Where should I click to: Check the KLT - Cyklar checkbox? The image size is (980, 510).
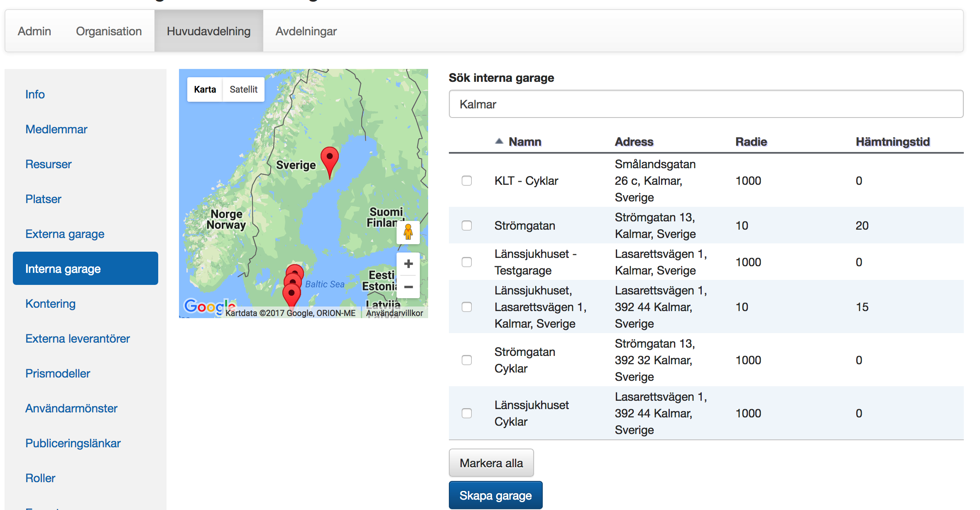[x=467, y=181]
